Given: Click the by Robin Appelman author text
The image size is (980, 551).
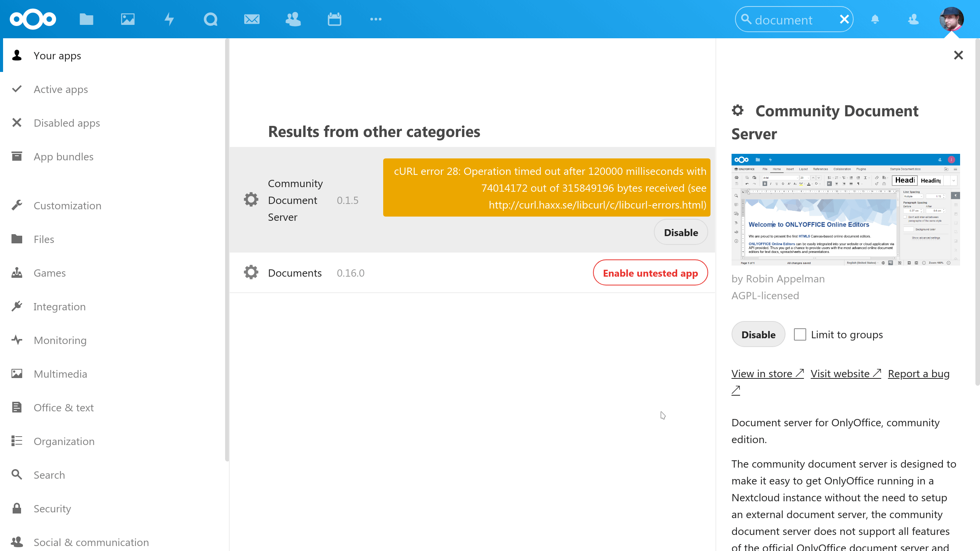Looking at the screenshot, I should [x=778, y=279].
